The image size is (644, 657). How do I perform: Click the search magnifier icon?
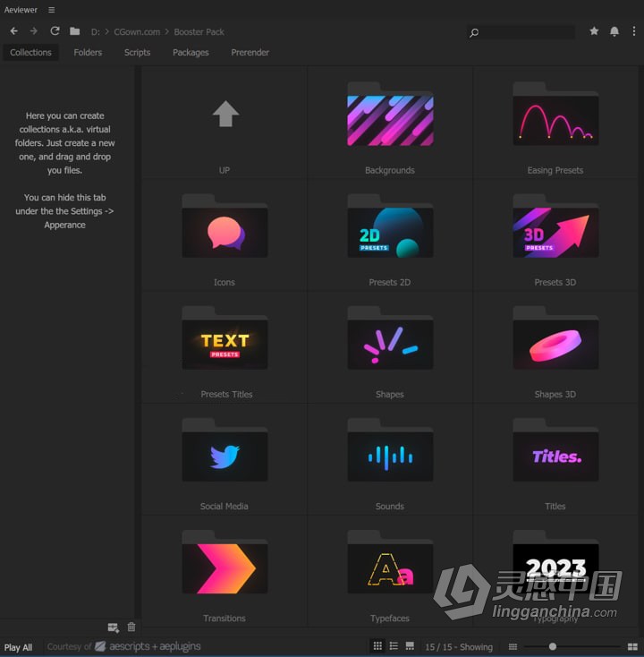(474, 32)
